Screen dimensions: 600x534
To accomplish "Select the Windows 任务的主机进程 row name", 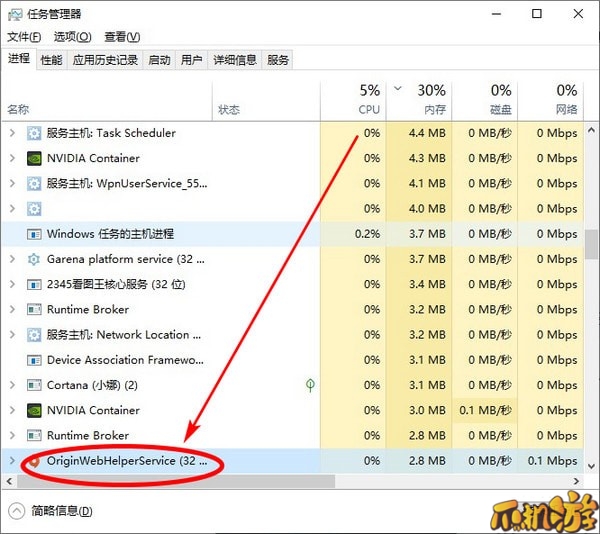I will (110, 234).
